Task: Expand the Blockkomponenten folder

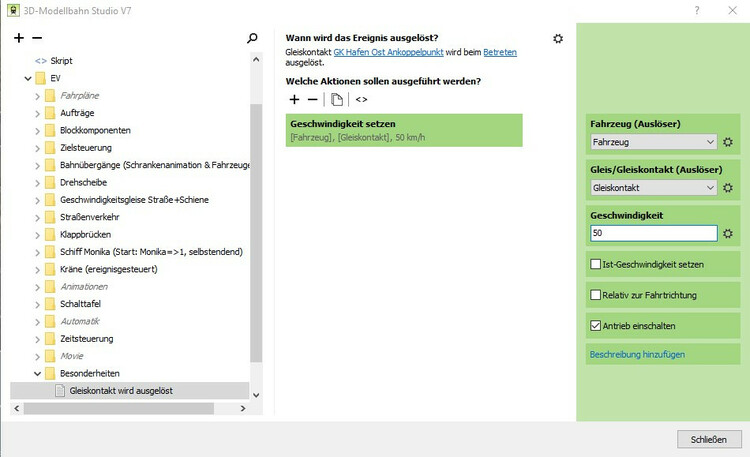Action: [37, 131]
